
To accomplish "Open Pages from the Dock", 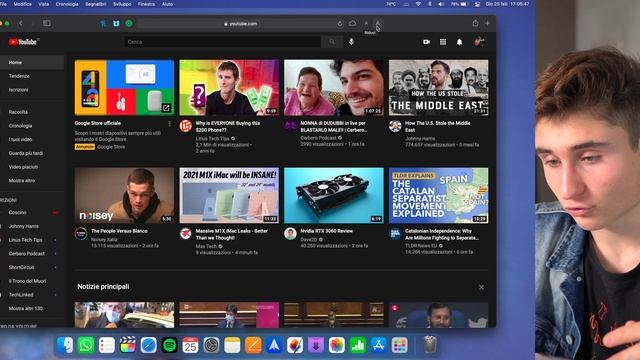I will [253, 345].
